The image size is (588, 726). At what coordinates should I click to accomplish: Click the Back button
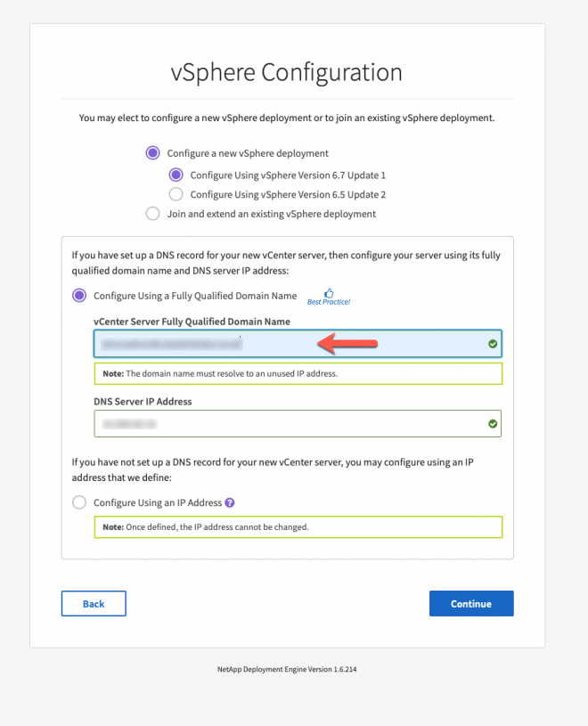[x=93, y=603]
